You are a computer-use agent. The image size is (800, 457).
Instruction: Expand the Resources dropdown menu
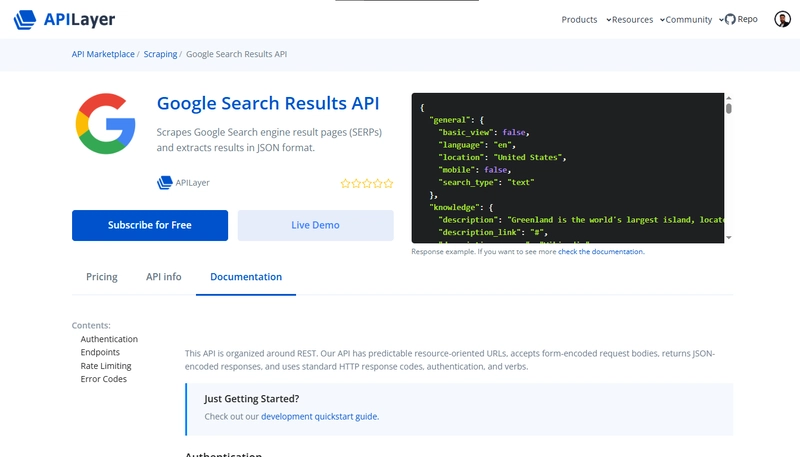[x=638, y=19]
